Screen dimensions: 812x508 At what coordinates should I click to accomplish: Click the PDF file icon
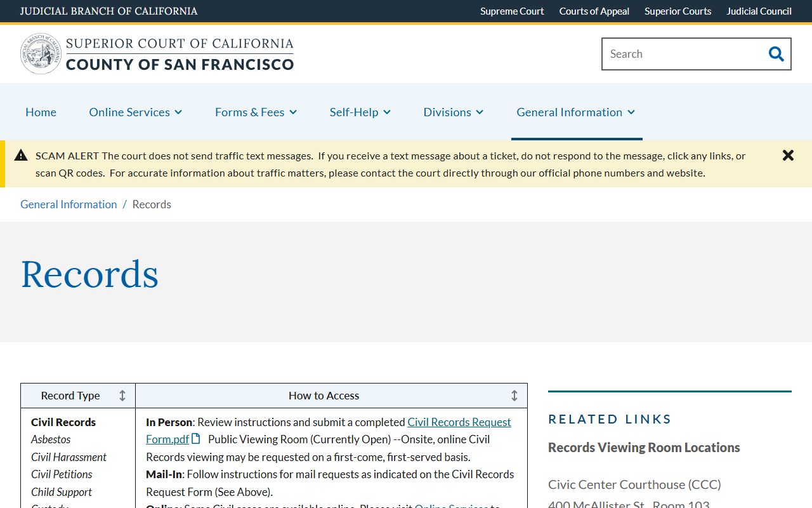(x=196, y=439)
